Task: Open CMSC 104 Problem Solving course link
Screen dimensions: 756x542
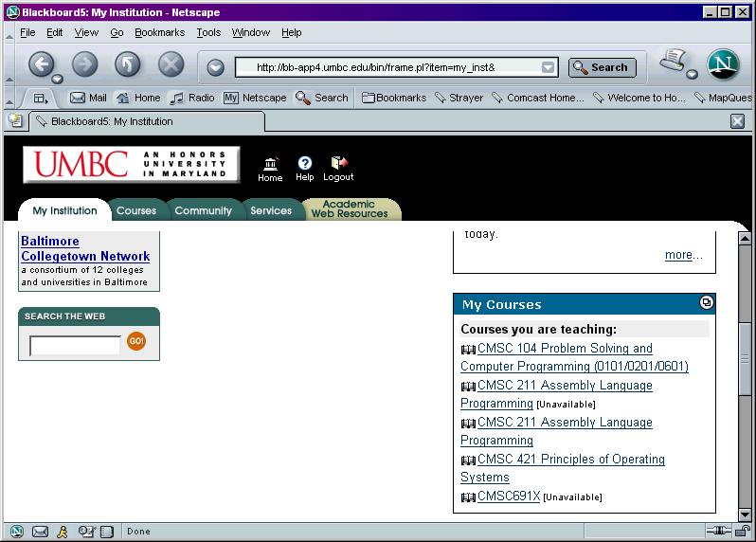Action: point(574,357)
